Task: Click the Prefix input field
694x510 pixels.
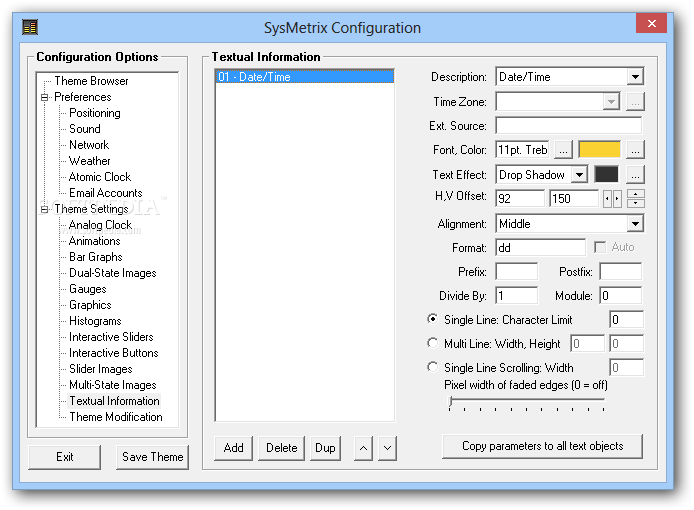Action: (517, 271)
